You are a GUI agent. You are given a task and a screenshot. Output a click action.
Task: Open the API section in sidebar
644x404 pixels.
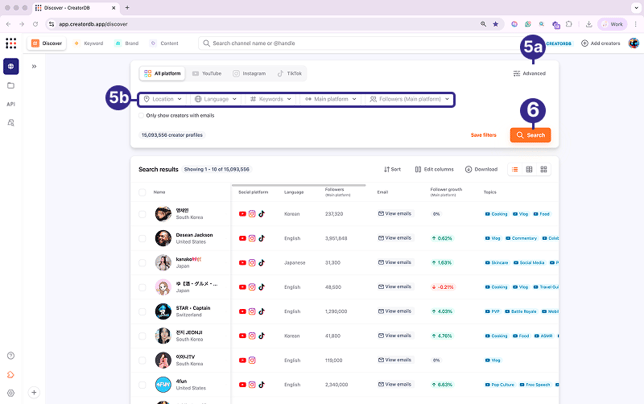click(11, 104)
